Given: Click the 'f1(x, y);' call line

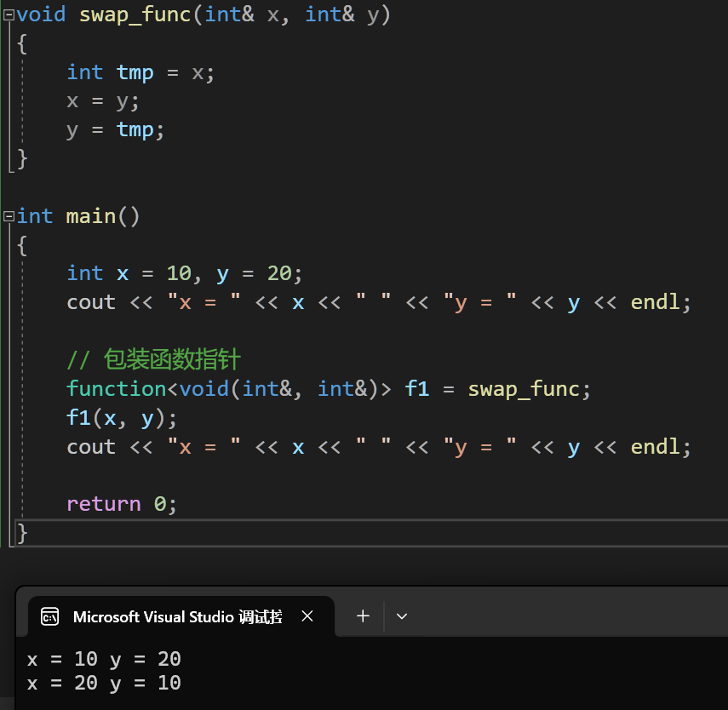Looking at the screenshot, I should tap(122, 418).
